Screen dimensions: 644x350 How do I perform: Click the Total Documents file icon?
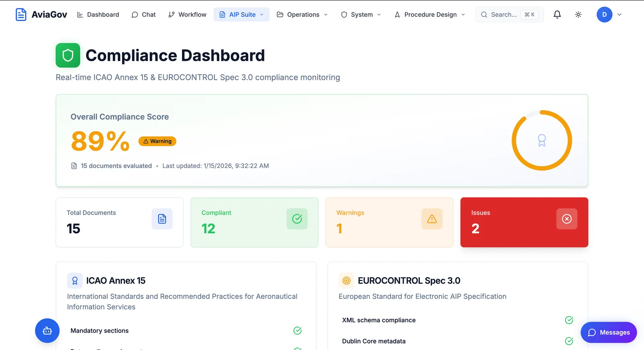(162, 219)
